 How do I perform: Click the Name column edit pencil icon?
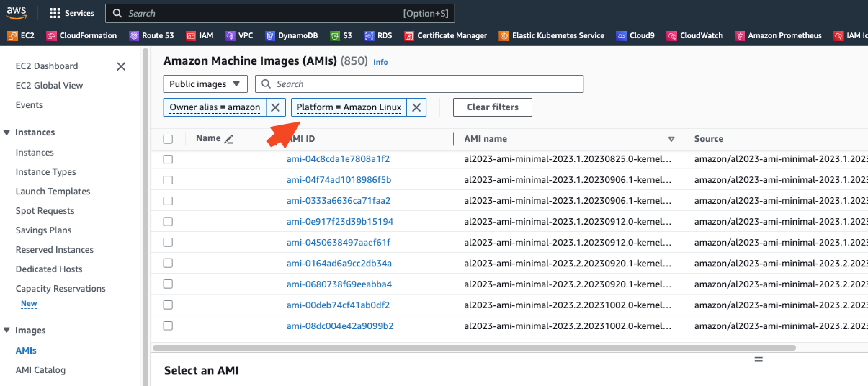coord(229,139)
